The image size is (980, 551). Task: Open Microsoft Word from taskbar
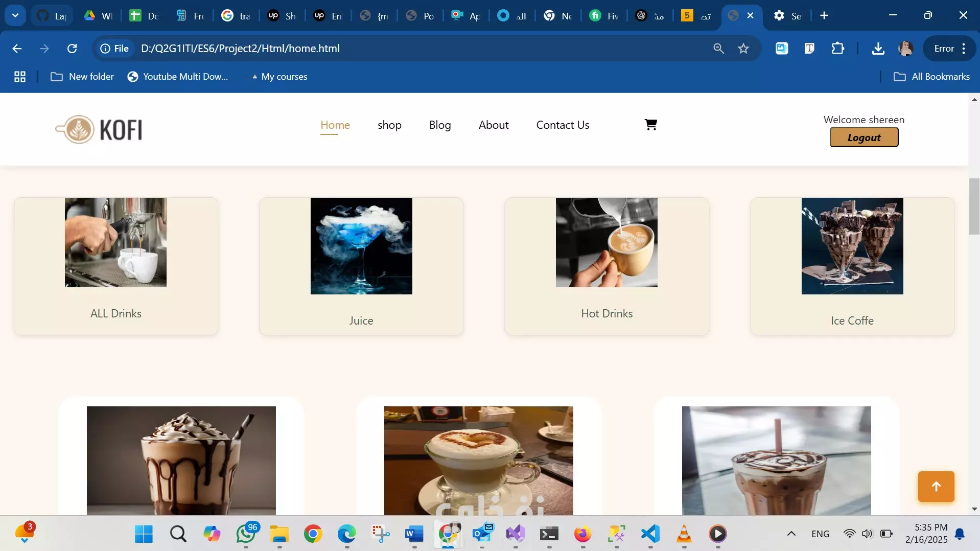pos(414,534)
